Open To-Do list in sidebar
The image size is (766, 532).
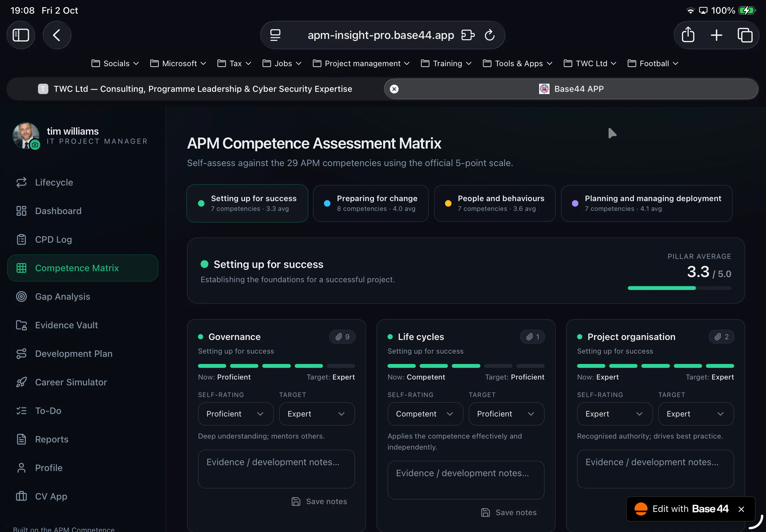(x=83, y=411)
